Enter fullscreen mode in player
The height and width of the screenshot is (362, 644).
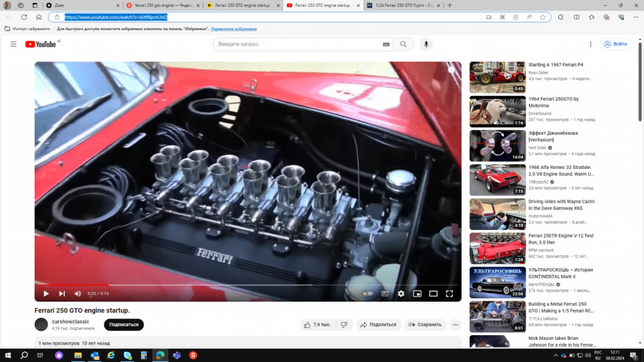coord(450,293)
